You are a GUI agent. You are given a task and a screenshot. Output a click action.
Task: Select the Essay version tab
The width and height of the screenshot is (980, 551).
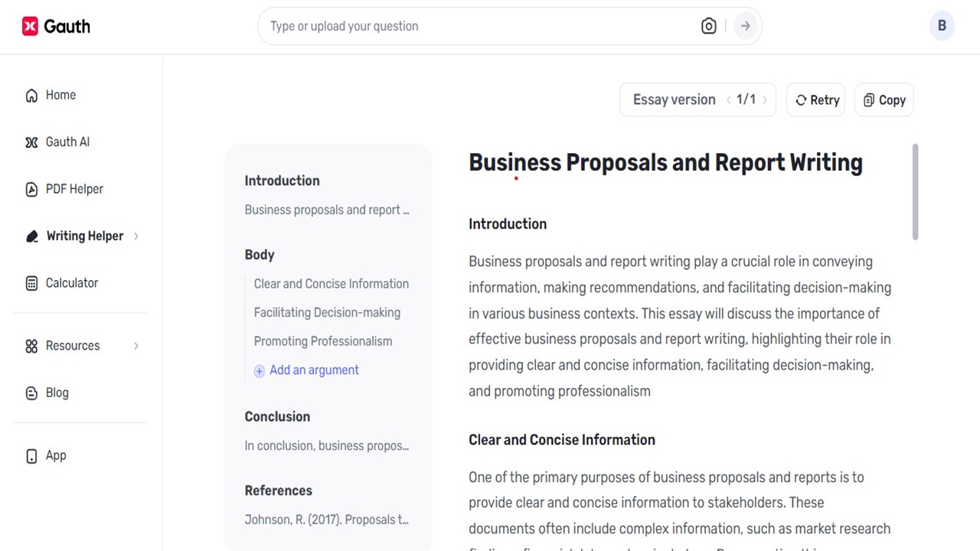[x=674, y=99]
